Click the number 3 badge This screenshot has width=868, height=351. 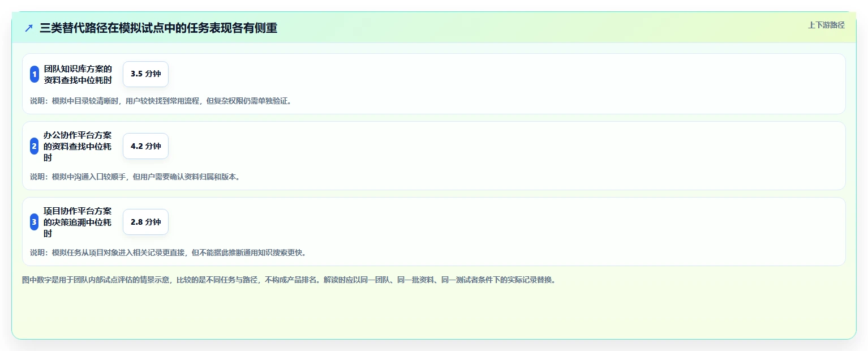tap(34, 222)
